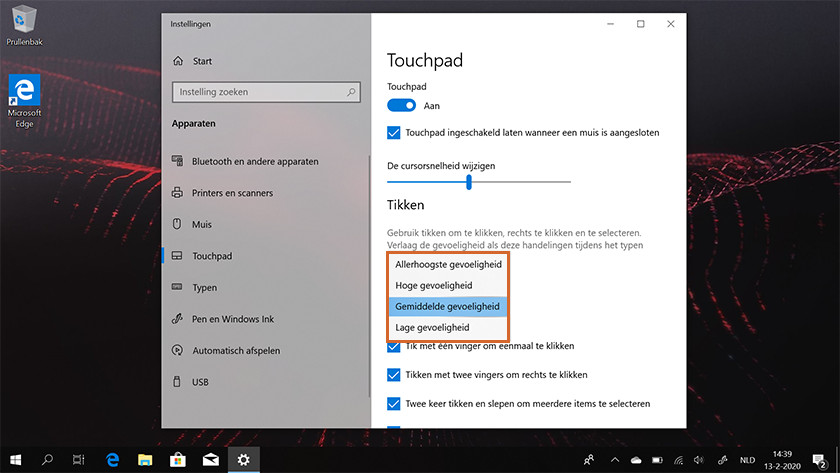Minimize the Instellingen window

click(x=610, y=24)
